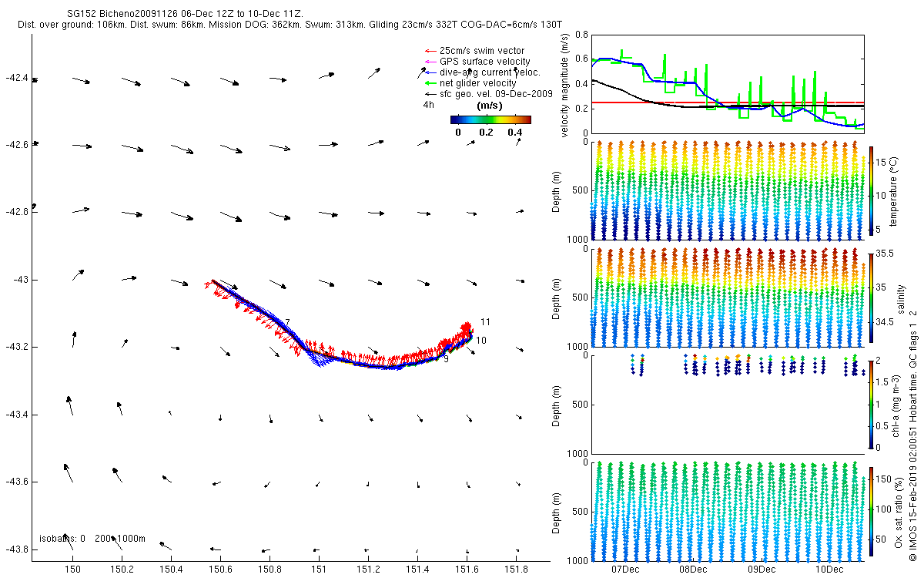924x578 pixels.
Task: Click the 'isobaths: 0 200 1000m' map label
Action: click(x=92, y=538)
